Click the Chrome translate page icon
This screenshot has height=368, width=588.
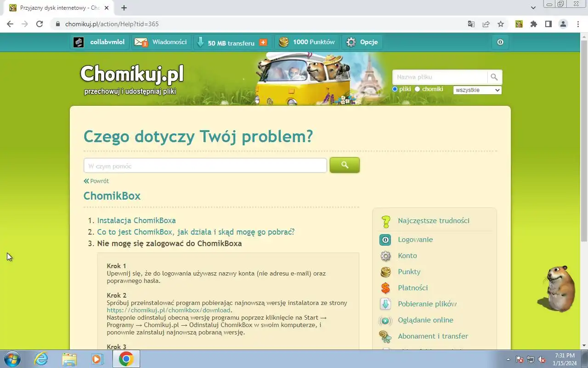(x=471, y=24)
